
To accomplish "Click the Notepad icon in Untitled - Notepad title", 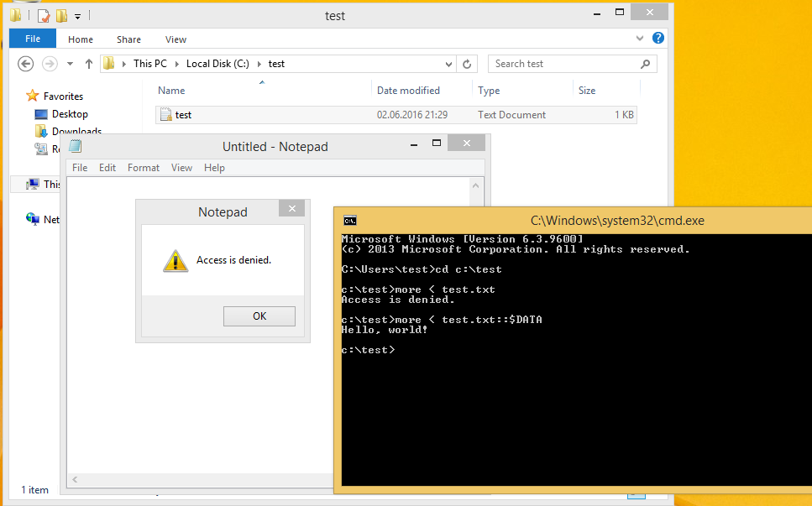I will pos(75,146).
